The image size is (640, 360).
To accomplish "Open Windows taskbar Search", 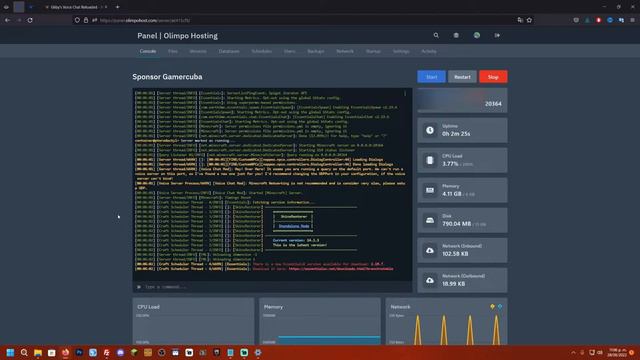I will click(24, 353).
